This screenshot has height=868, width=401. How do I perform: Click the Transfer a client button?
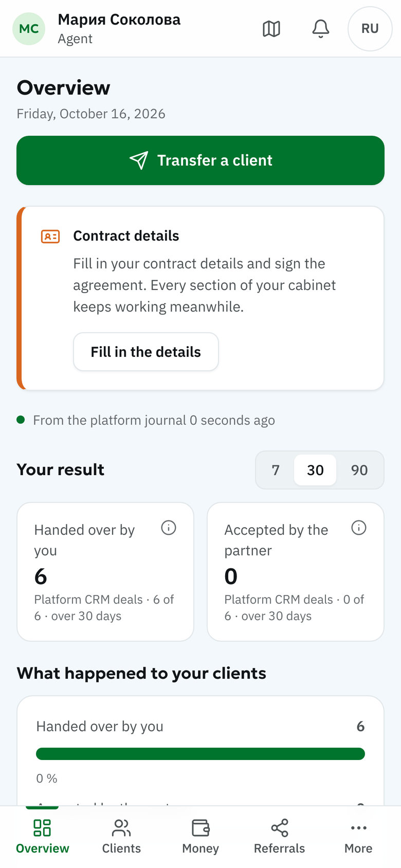(x=200, y=160)
